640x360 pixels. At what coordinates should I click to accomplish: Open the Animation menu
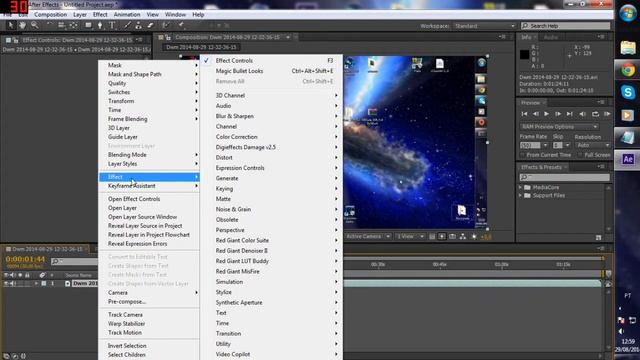pos(127,15)
